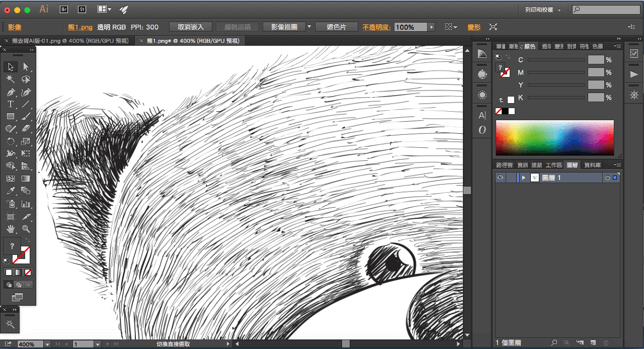Screen dimensions: 644x349
Task: Select the Eyedropper tool
Action: (11, 191)
